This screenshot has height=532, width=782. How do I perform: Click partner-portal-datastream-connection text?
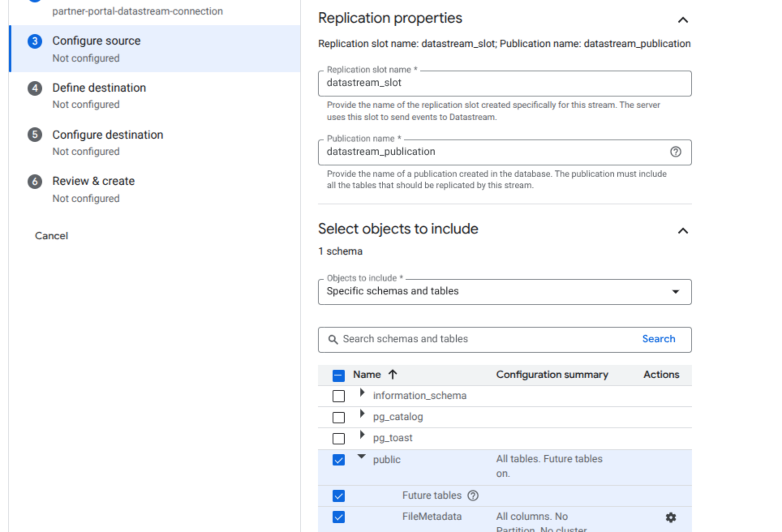tap(137, 11)
